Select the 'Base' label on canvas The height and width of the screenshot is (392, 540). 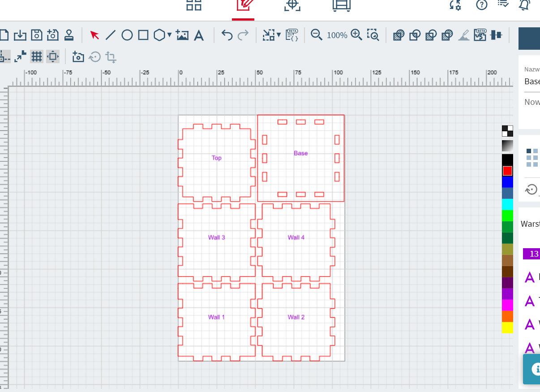[301, 153]
